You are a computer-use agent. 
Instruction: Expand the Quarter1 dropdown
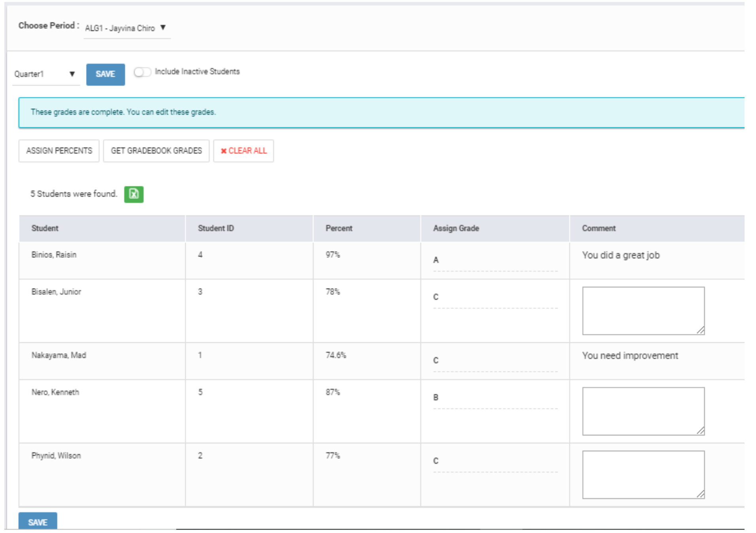click(45, 74)
